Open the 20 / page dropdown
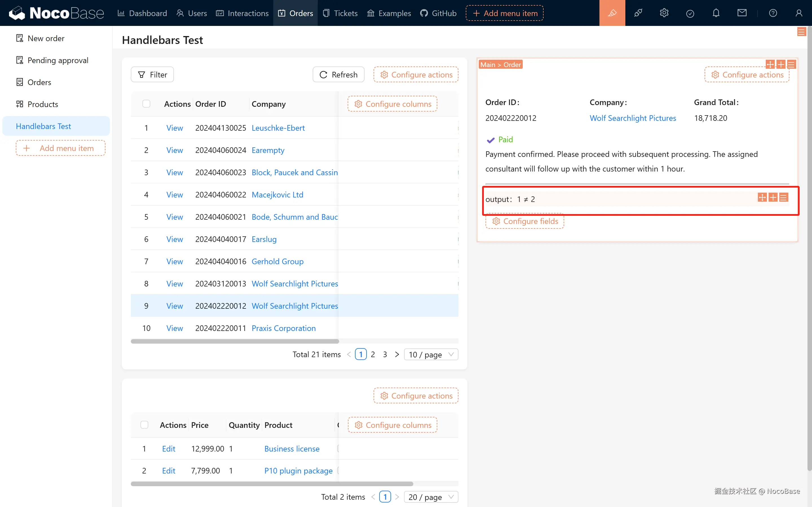This screenshot has height=507, width=812. (x=431, y=497)
